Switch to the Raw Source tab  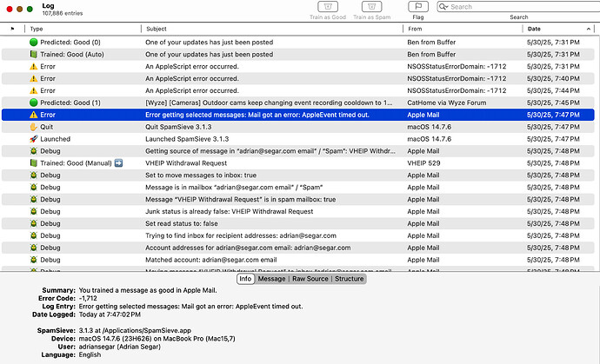[310, 279]
